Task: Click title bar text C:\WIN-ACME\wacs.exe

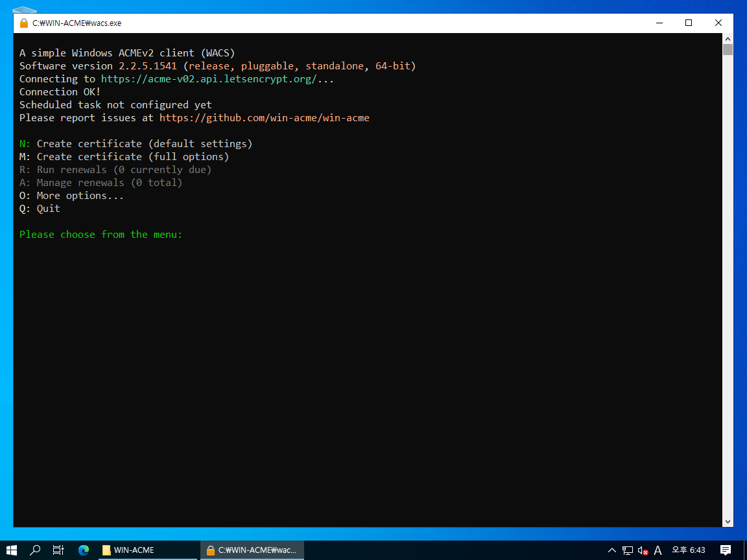Action: click(x=77, y=23)
